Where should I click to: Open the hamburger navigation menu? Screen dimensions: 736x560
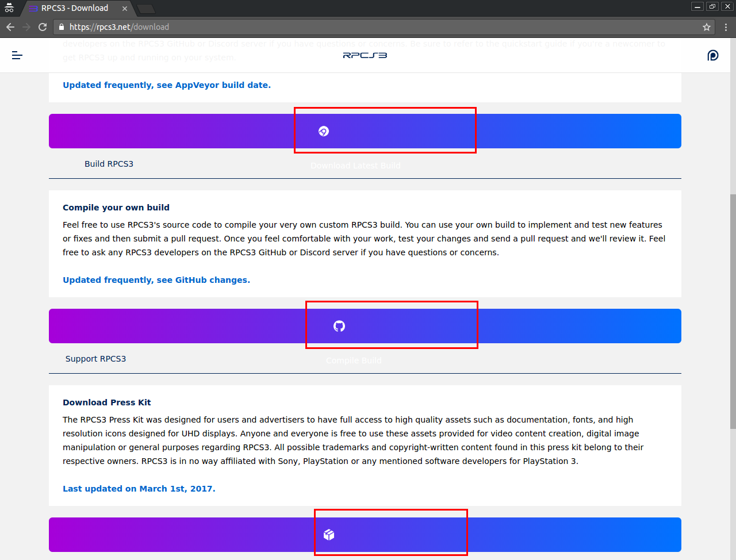(x=17, y=55)
